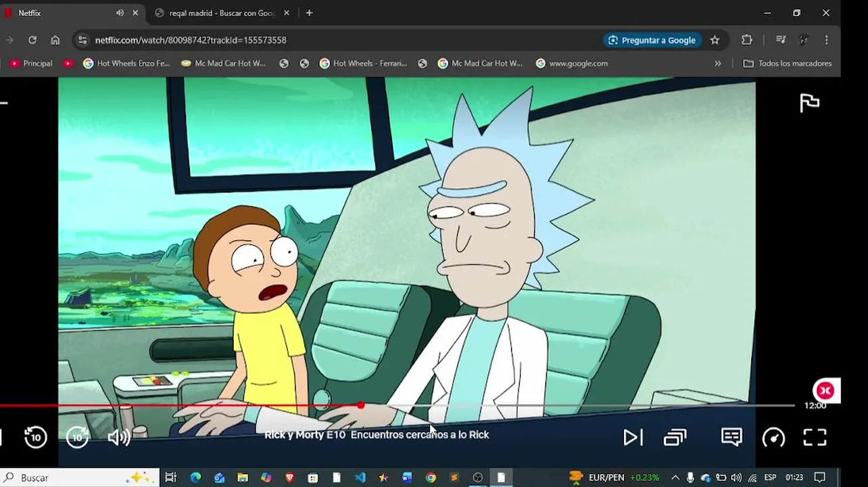Switch to the 'reqal madrid - Buscar con Google' tab
868x487 pixels.
[220, 13]
